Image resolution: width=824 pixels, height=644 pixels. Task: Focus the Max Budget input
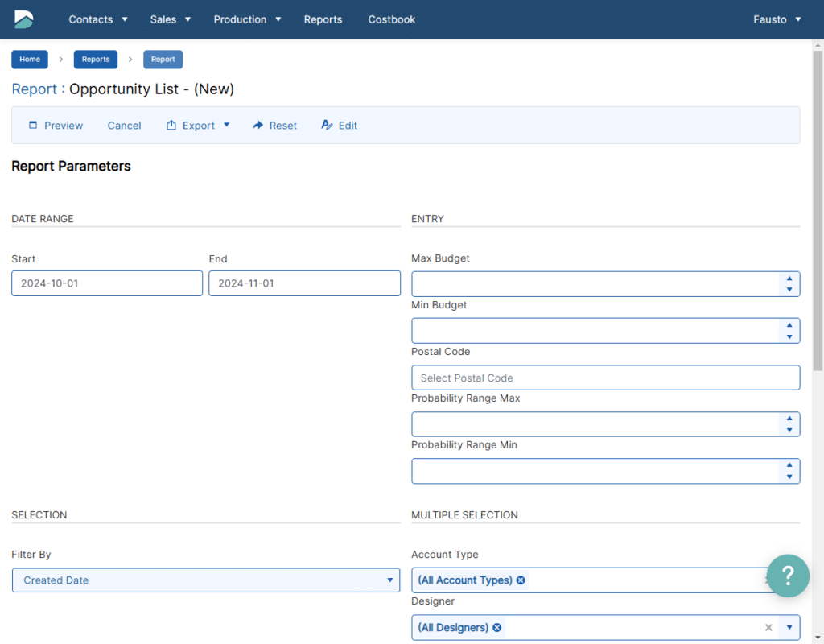click(595, 284)
